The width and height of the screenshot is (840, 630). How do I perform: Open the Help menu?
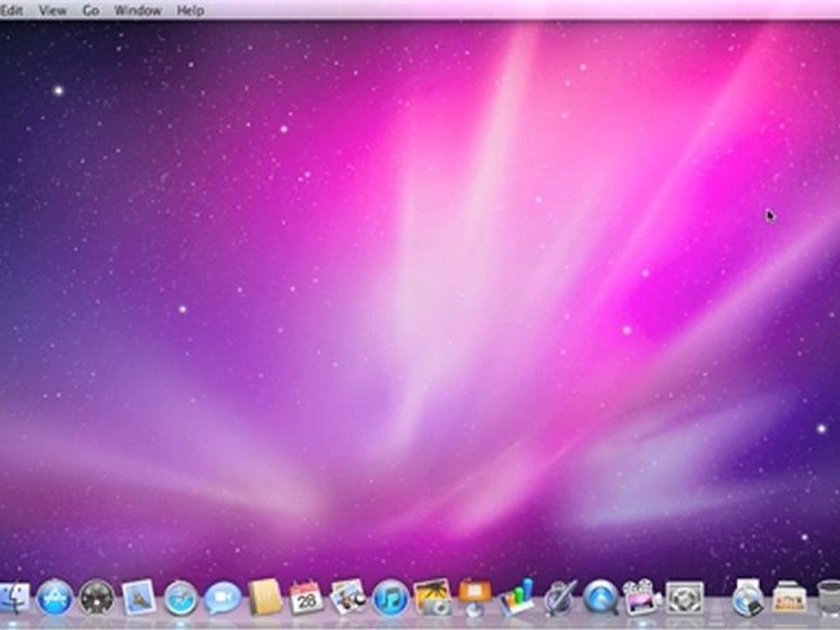pos(190,10)
